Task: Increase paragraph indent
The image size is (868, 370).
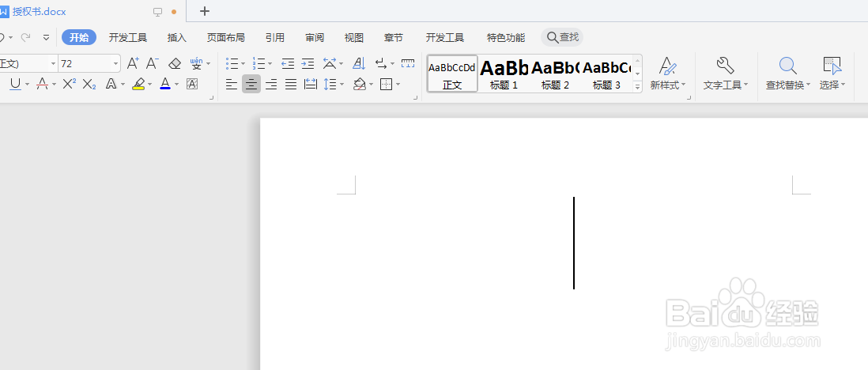Action: pos(308,64)
